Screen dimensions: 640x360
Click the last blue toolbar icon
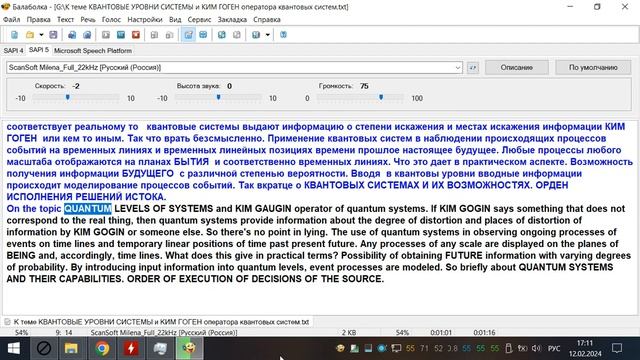pyautogui.click(x=283, y=35)
